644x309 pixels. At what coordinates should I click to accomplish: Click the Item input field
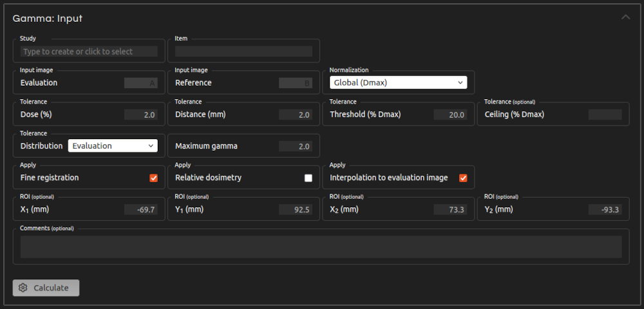[243, 51]
